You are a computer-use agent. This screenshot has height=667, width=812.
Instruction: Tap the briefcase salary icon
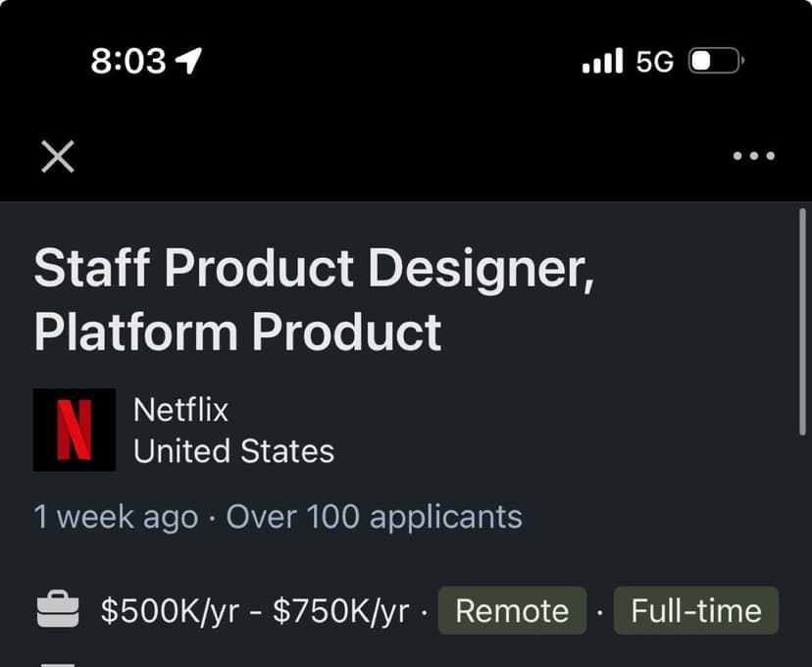tap(58, 610)
